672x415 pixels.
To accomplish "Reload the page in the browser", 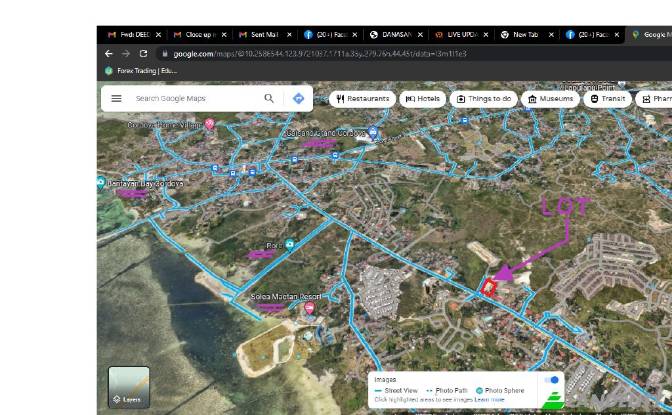I will point(144,53).
